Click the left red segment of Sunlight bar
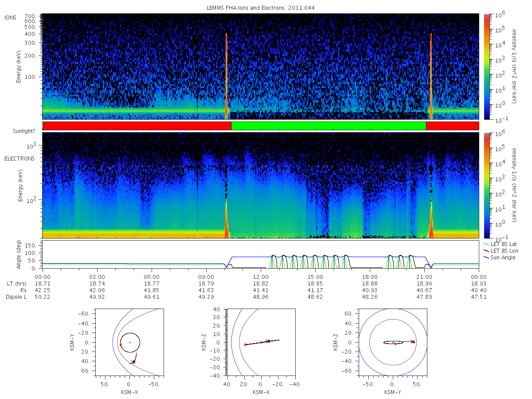This screenshot has width=532, height=399. [x=137, y=126]
